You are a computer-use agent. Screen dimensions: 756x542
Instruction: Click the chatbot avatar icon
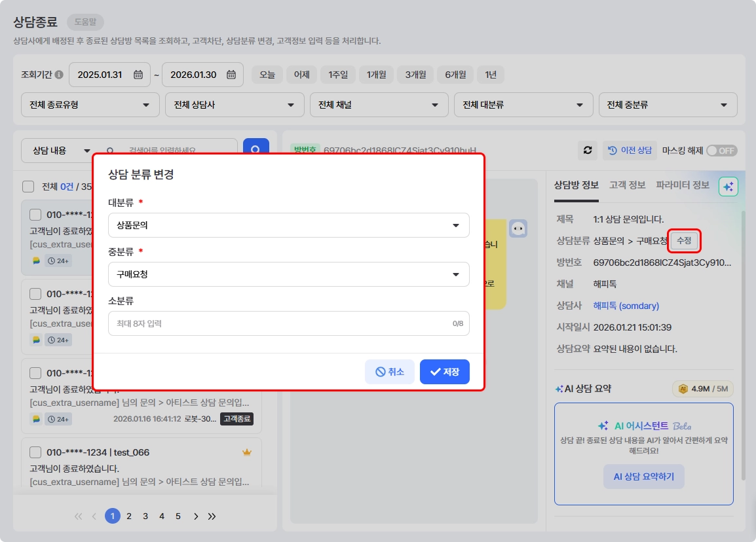(x=518, y=228)
